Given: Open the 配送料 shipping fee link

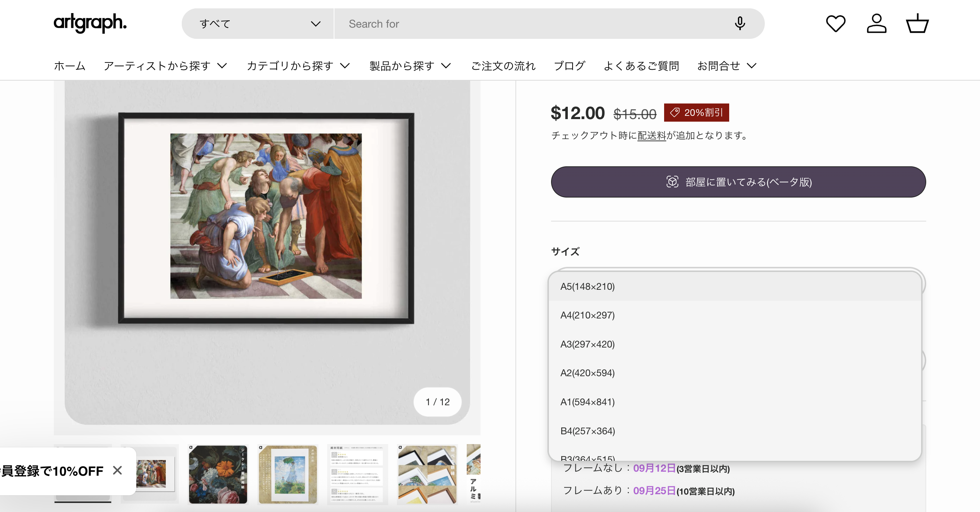Looking at the screenshot, I should 651,135.
